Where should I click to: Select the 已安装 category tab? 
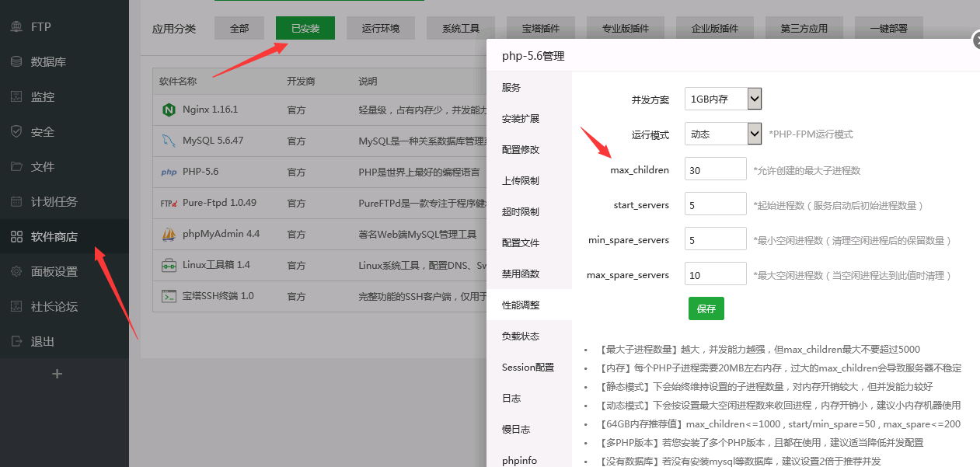(305, 28)
